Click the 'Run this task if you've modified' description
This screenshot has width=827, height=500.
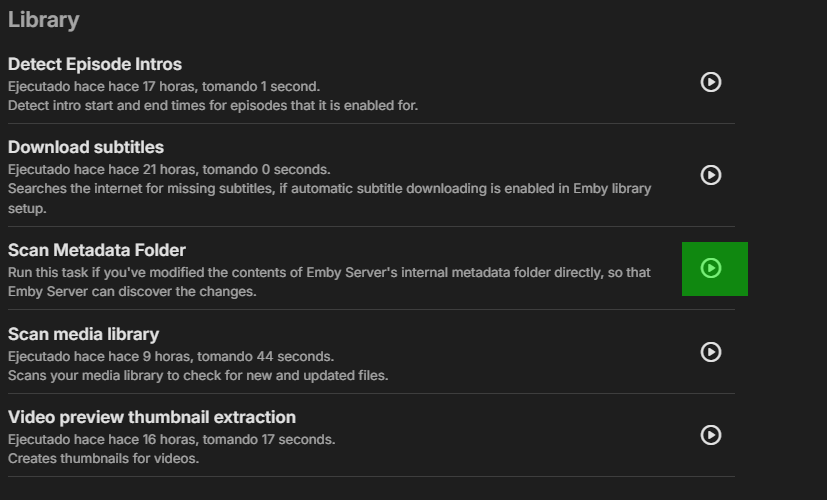pyautogui.click(x=329, y=272)
